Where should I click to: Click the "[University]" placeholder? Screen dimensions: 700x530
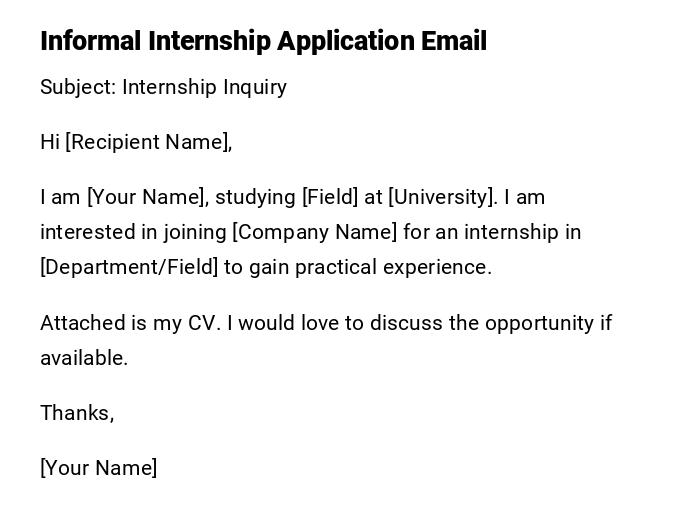442,197
